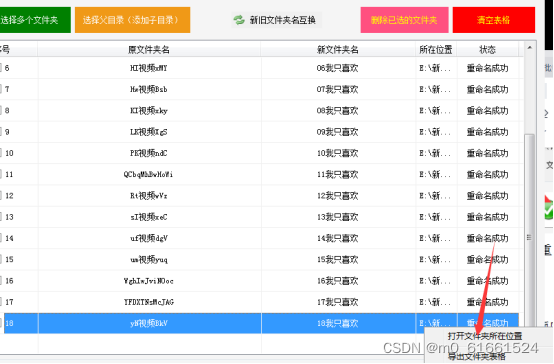Click the 状态 column header
Viewport: 554px width, 364px height.
point(488,50)
